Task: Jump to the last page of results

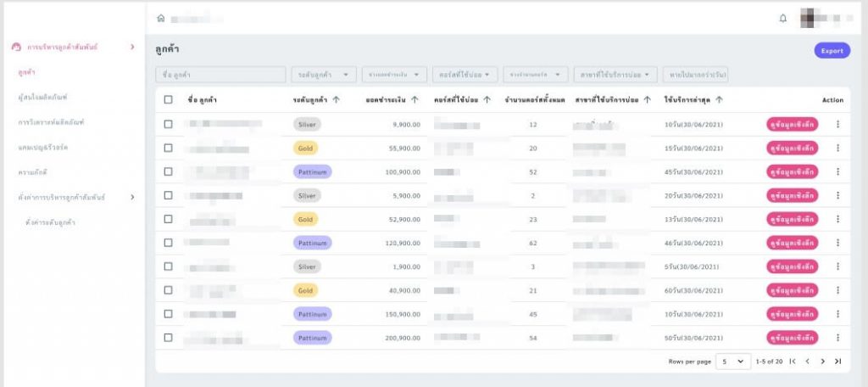Action: point(837,362)
